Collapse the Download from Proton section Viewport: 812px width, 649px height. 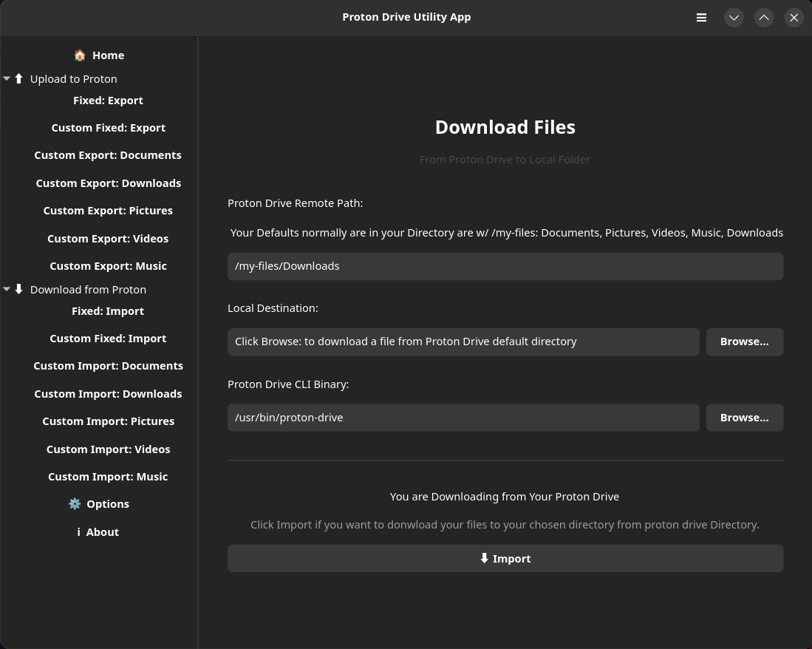pos(7,289)
